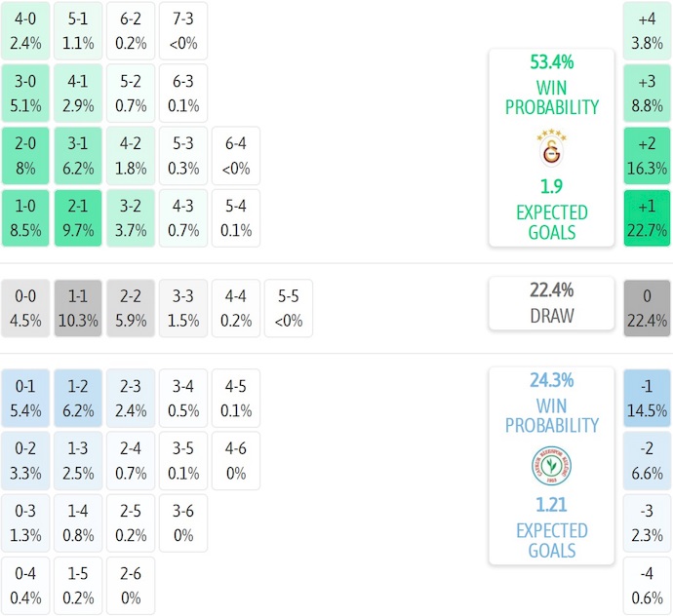
Task: Select the +1 goal margin box
Action: coord(647,218)
